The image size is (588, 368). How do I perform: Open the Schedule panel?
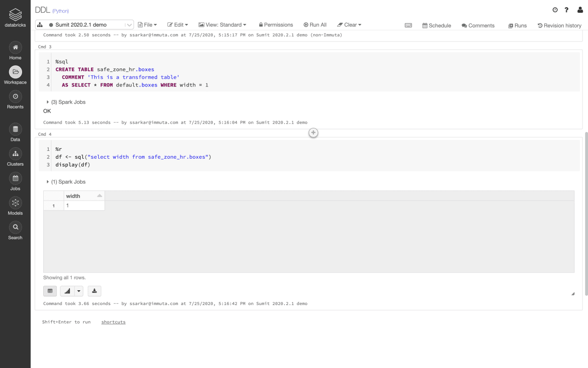[x=437, y=25]
